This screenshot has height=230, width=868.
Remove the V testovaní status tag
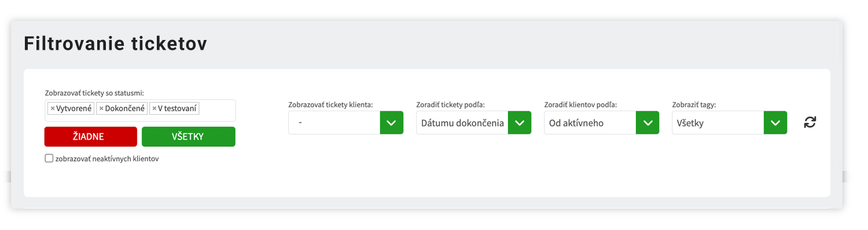(155, 108)
